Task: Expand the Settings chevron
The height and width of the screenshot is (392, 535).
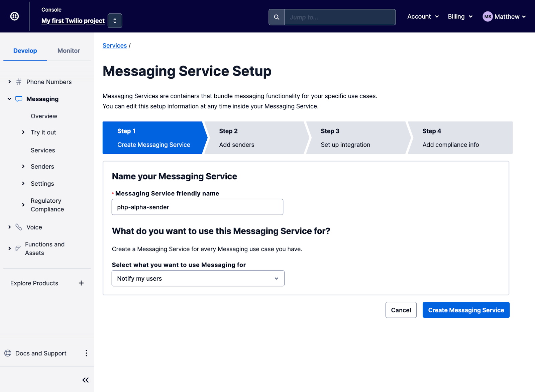Action: coord(23,183)
